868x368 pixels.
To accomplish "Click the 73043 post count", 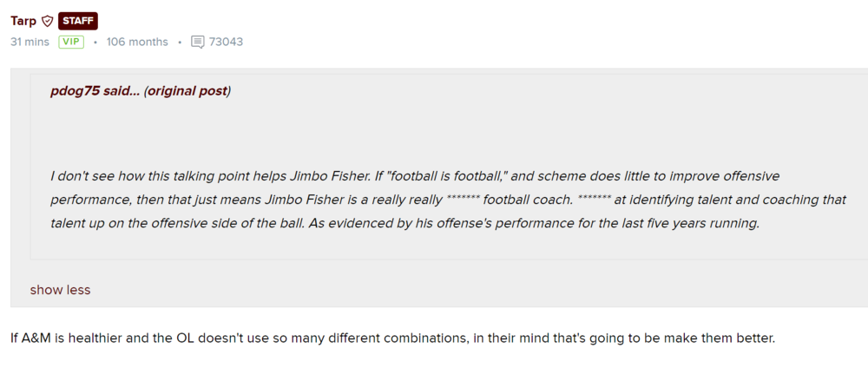I will [226, 42].
